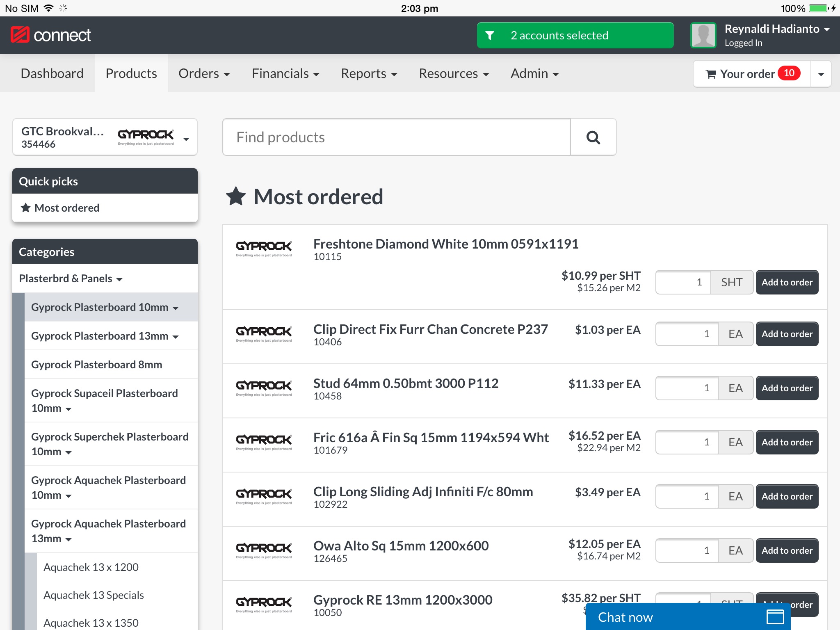The width and height of the screenshot is (840, 630).
Task: Open Freshtone Diamond White 10mm product
Action: coord(446,244)
